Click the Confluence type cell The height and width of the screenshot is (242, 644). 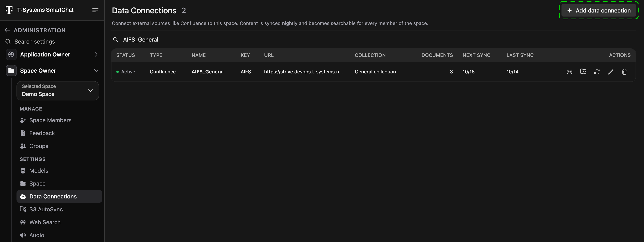pos(163,72)
